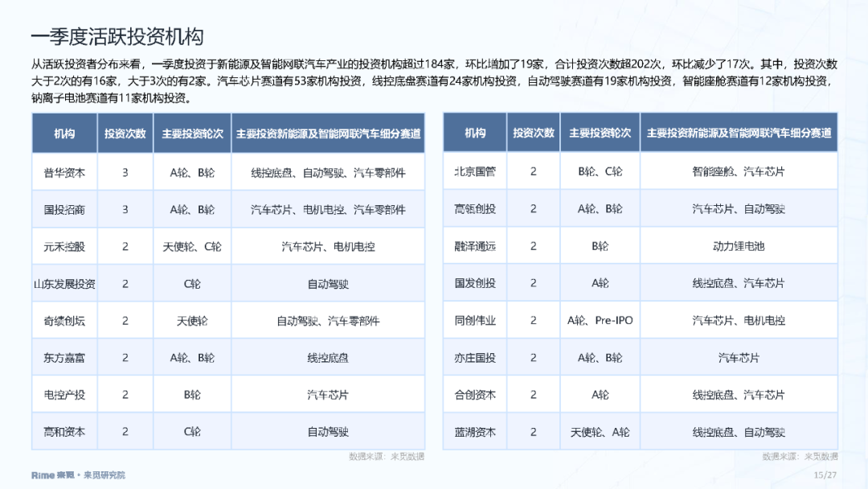Click the 动力锂电池 sector cell
Viewport: 868px width, 489px height.
[739, 246]
